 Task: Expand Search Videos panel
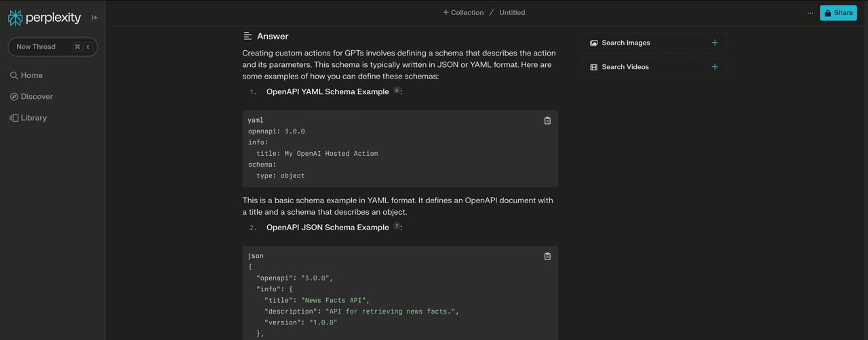click(x=625, y=67)
